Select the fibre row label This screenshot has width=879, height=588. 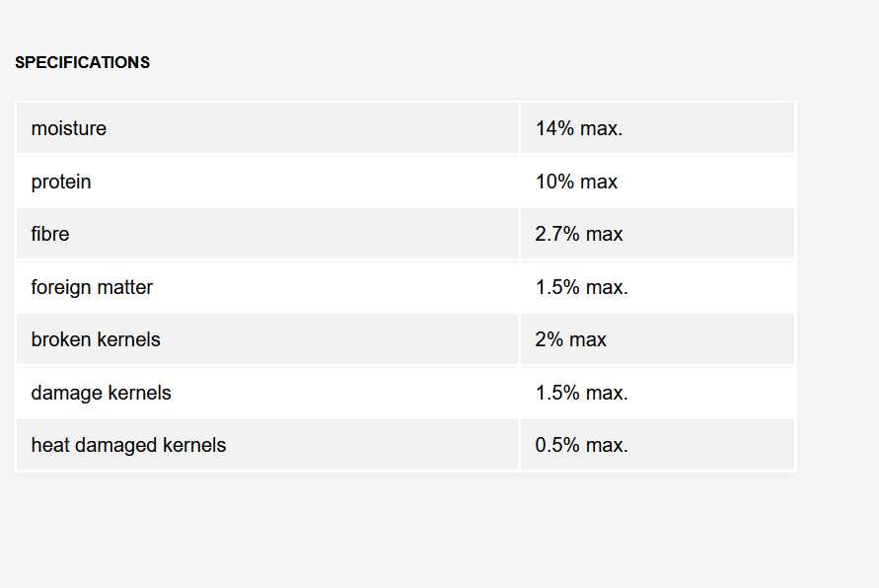point(50,234)
